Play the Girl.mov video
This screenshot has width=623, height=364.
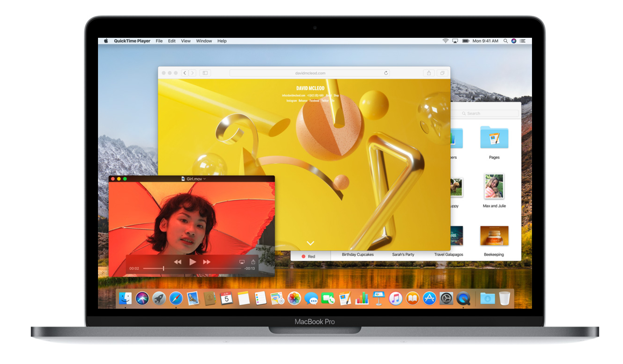coord(192,262)
